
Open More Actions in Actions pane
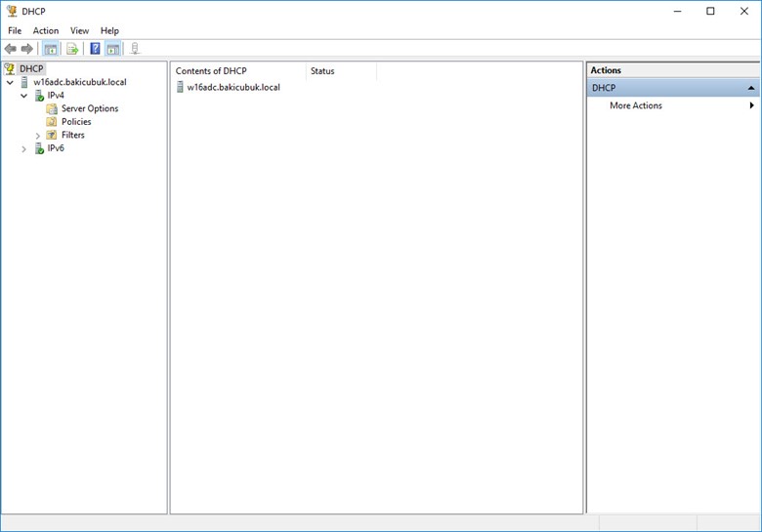(635, 105)
